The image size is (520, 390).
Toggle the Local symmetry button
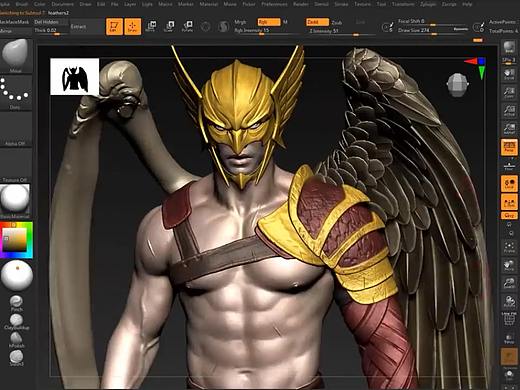tap(509, 184)
